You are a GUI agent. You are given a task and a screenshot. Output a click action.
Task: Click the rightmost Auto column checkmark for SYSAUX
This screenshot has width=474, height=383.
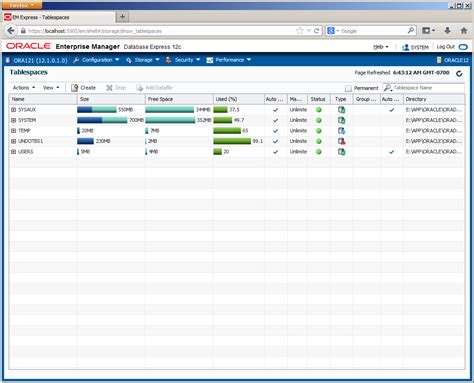point(392,110)
